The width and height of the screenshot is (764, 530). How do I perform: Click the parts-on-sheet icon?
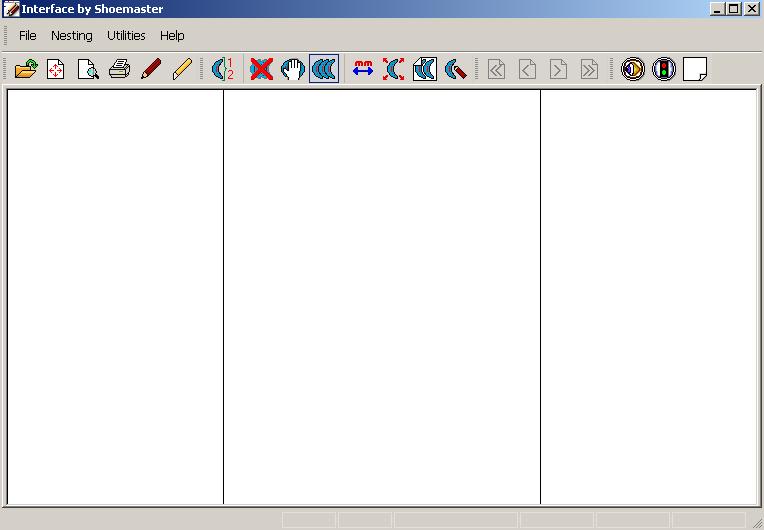[425, 69]
